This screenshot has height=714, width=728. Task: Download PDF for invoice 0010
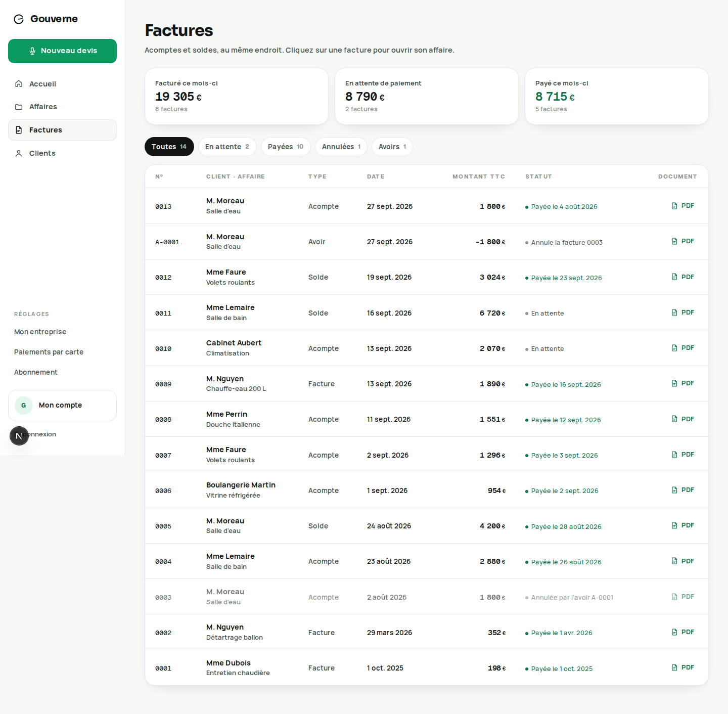(682, 348)
